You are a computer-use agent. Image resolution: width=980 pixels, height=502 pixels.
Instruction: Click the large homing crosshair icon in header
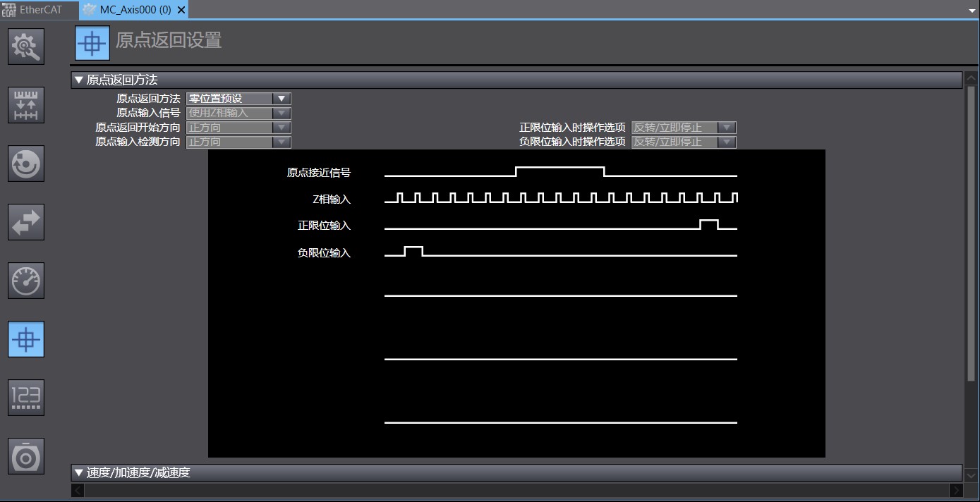point(92,43)
